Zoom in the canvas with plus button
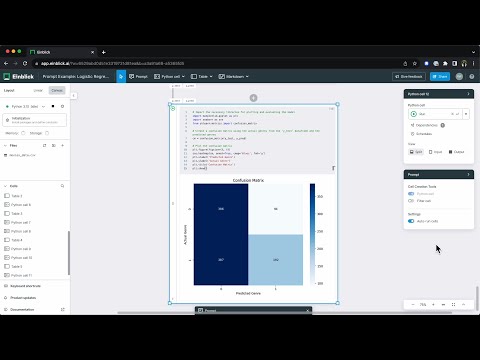The width and height of the screenshot is (480, 360). [433, 305]
